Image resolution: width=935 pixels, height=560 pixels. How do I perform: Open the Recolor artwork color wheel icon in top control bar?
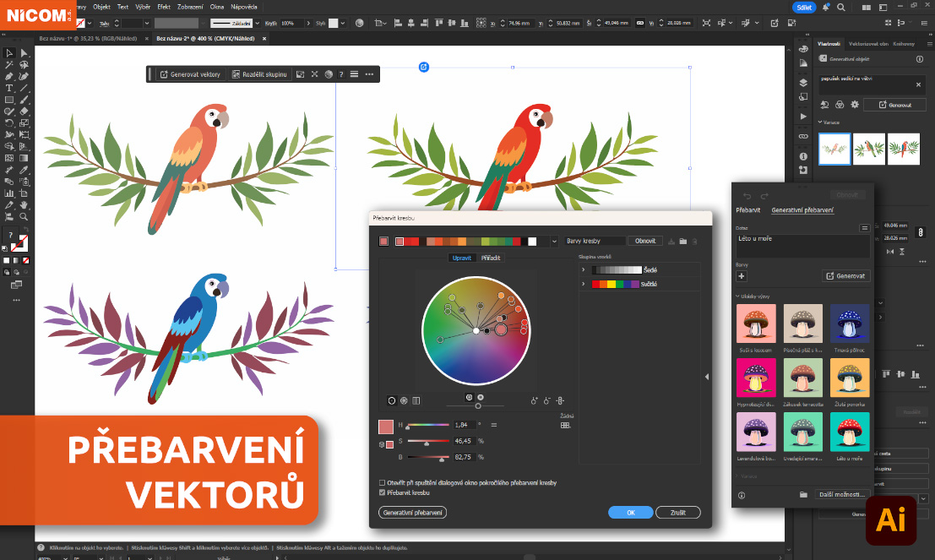click(x=359, y=24)
